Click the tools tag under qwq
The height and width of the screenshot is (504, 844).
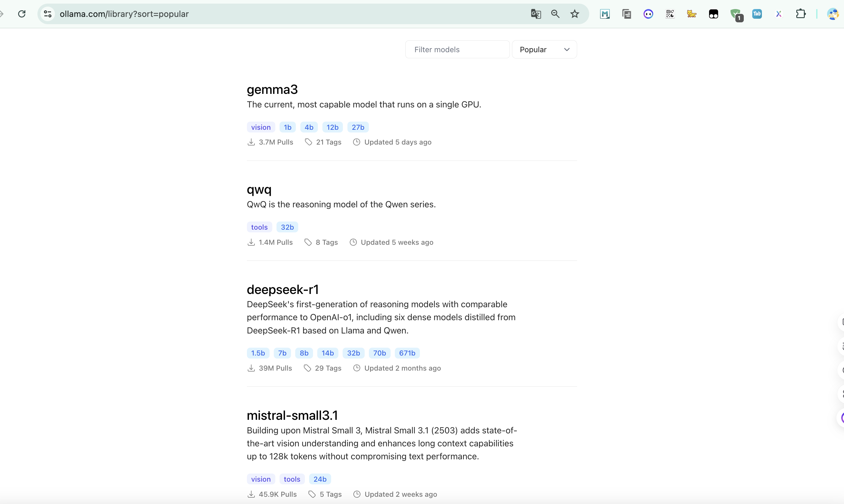click(x=259, y=227)
